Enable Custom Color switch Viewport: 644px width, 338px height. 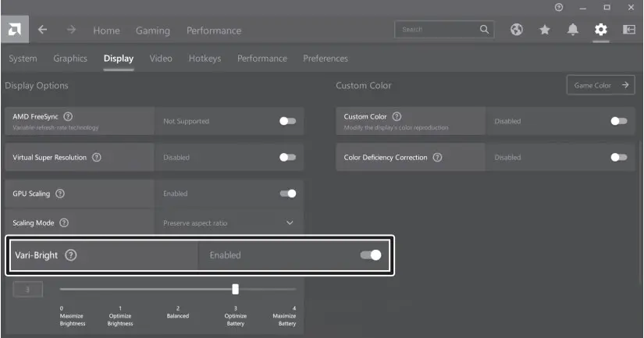point(619,121)
